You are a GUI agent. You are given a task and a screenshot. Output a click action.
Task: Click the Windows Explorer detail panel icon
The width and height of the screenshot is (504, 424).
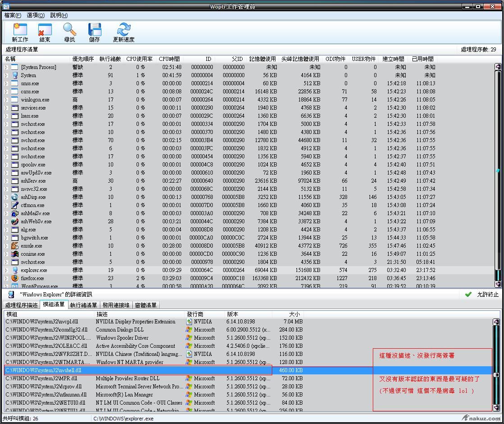pos(11,295)
